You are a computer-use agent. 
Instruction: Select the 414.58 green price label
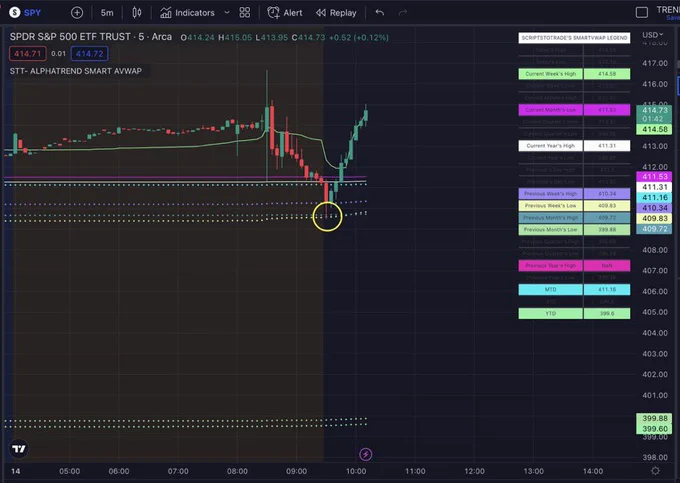click(654, 129)
